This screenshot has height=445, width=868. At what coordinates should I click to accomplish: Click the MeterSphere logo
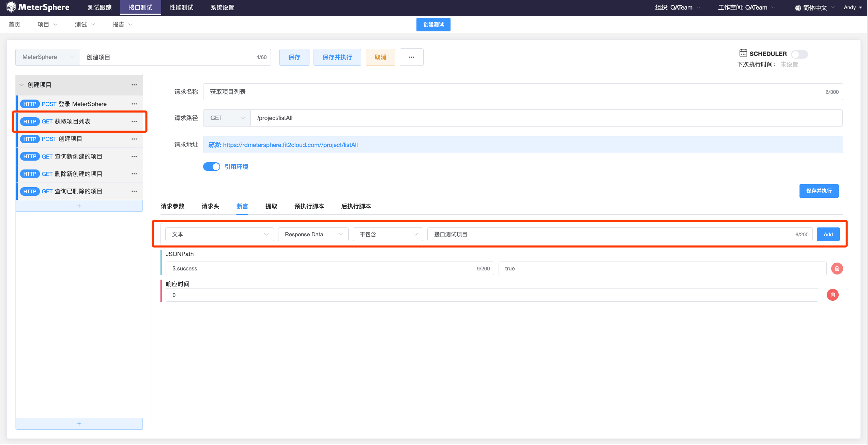click(x=38, y=7)
